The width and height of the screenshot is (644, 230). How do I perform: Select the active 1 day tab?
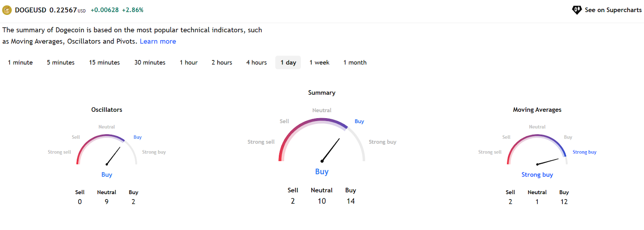tap(288, 63)
